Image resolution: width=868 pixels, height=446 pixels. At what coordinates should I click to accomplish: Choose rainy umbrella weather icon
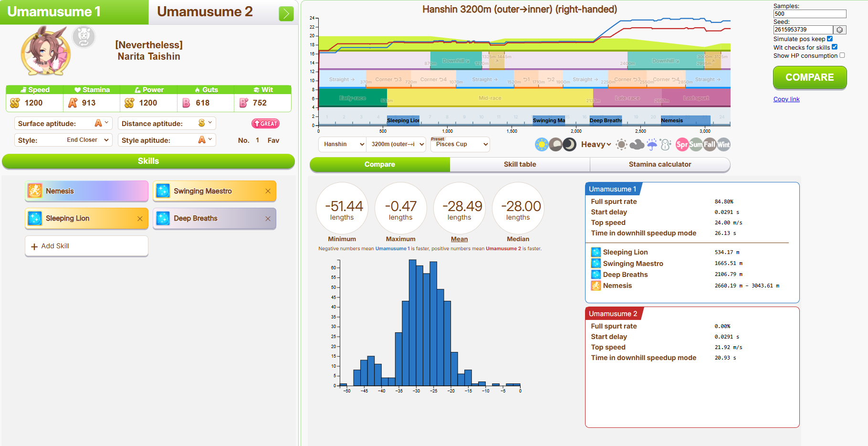[652, 144]
